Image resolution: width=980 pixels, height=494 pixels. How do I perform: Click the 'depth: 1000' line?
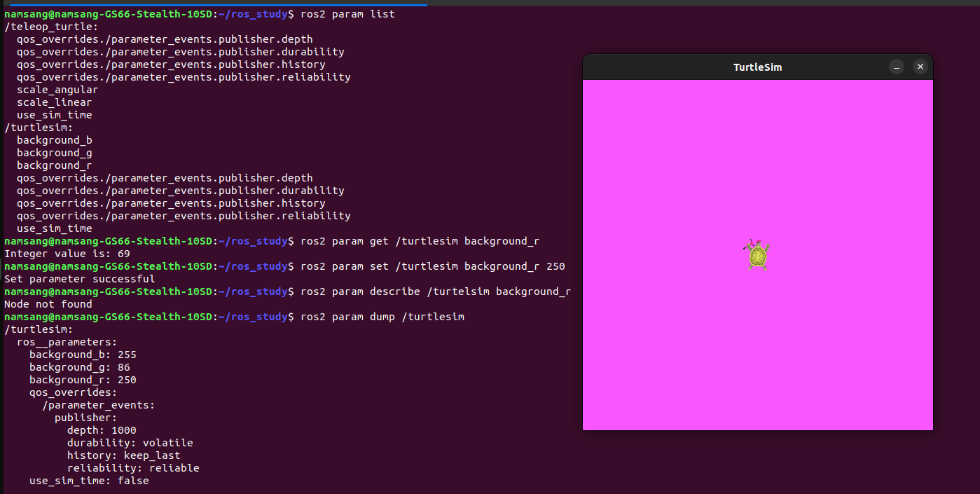point(102,430)
